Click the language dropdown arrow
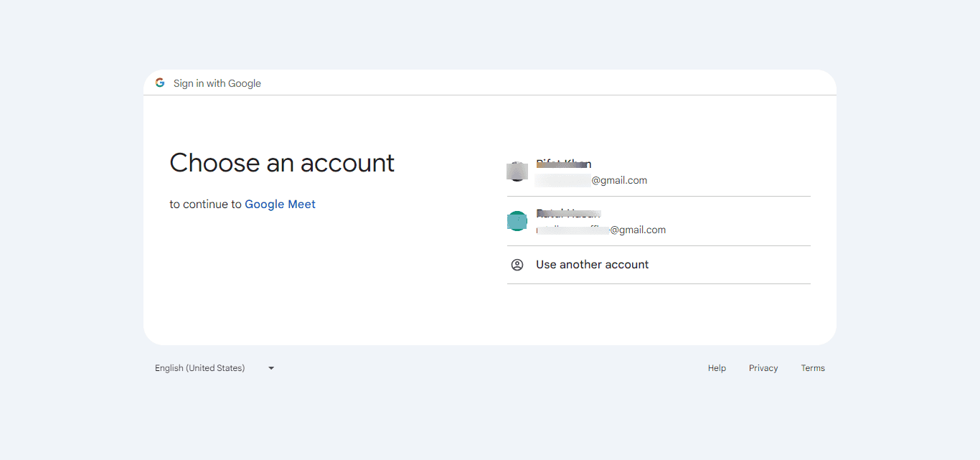Image resolution: width=980 pixels, height=460 pixels. coord(271,368)
